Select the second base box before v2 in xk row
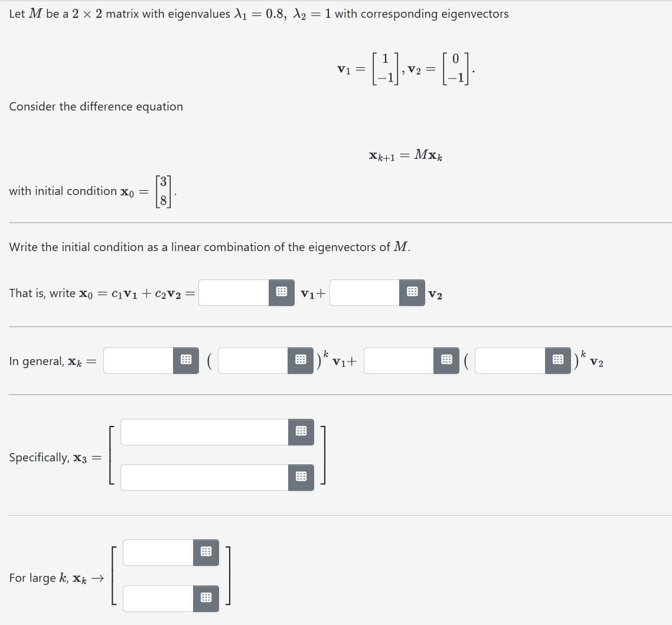672x625 pixels. click(x=511, y=360)
